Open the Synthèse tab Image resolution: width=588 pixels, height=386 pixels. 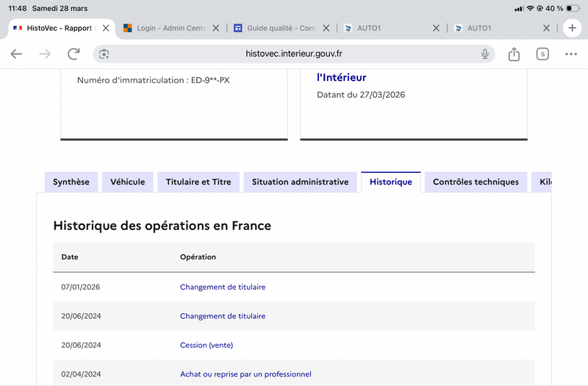(x=71, y=182)
